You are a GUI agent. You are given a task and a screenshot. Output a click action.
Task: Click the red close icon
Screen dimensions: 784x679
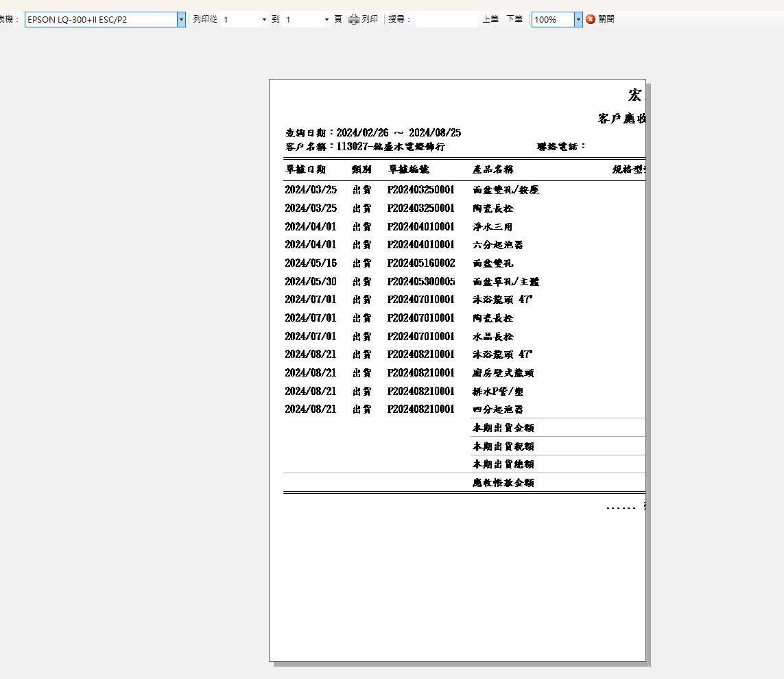pos(591,19)
